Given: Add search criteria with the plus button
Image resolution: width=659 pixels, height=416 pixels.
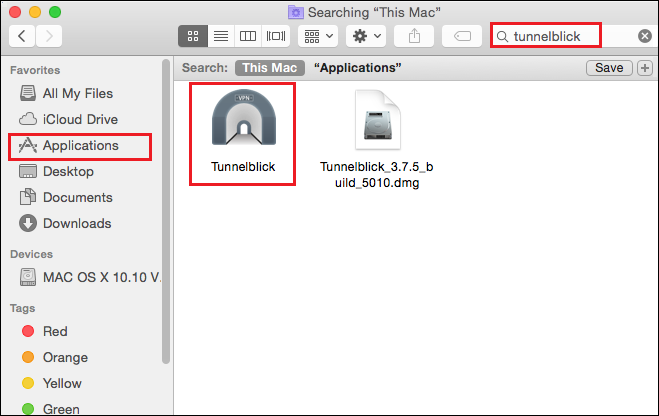Looking at the screenshot, I should pos(645,68).
